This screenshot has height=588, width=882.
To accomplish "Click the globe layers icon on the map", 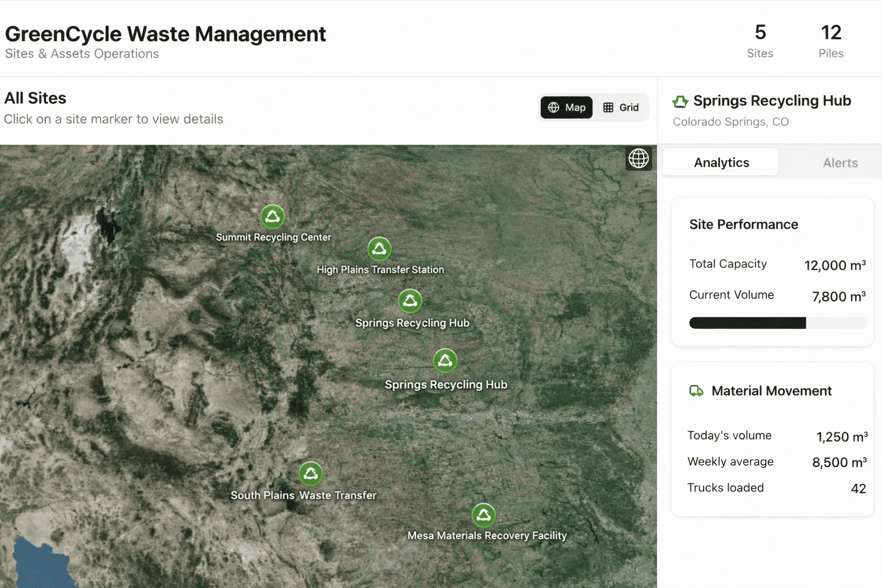I will [639, 158].
